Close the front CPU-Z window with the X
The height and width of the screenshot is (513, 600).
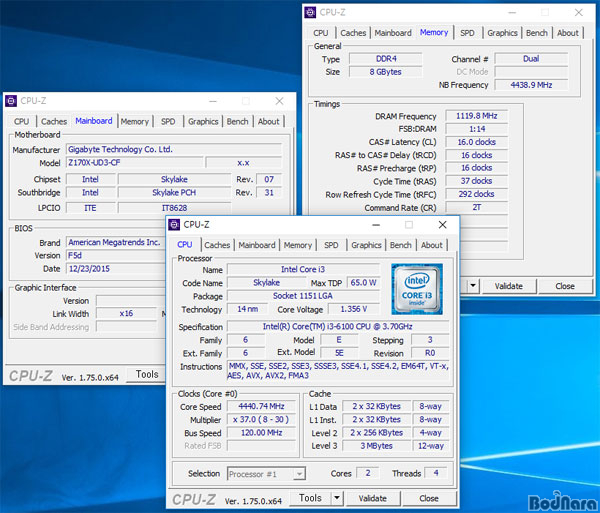click(442, 225)
